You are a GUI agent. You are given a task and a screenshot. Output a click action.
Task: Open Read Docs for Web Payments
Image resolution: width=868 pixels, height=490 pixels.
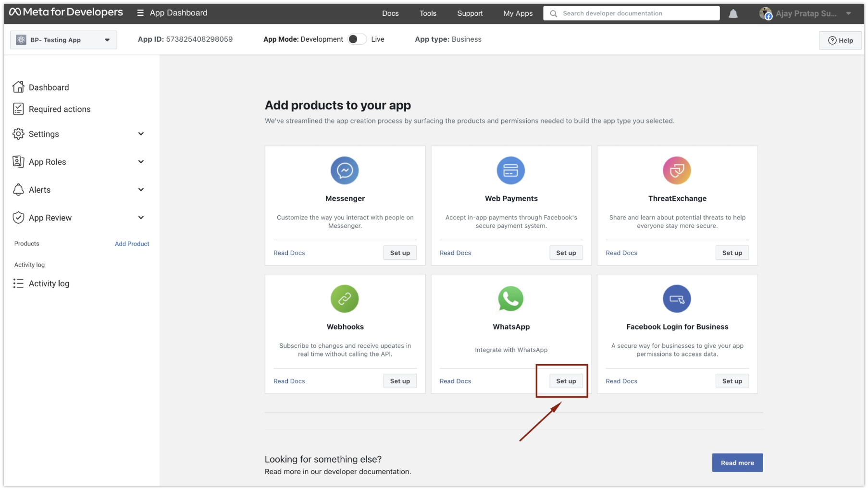455,253
